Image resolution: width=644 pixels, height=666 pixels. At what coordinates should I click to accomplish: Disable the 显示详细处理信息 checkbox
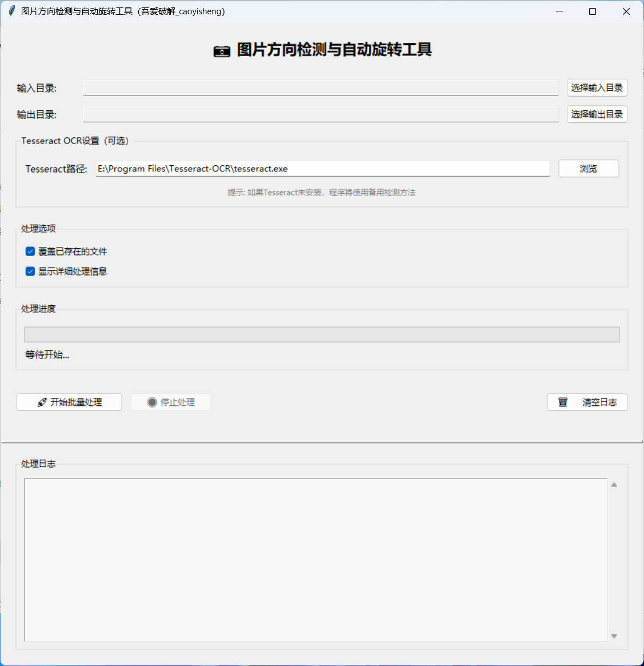click(x=30, y=272)
